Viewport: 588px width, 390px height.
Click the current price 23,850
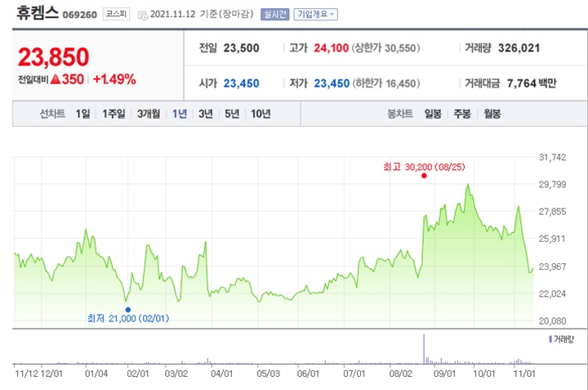(53, 57)
